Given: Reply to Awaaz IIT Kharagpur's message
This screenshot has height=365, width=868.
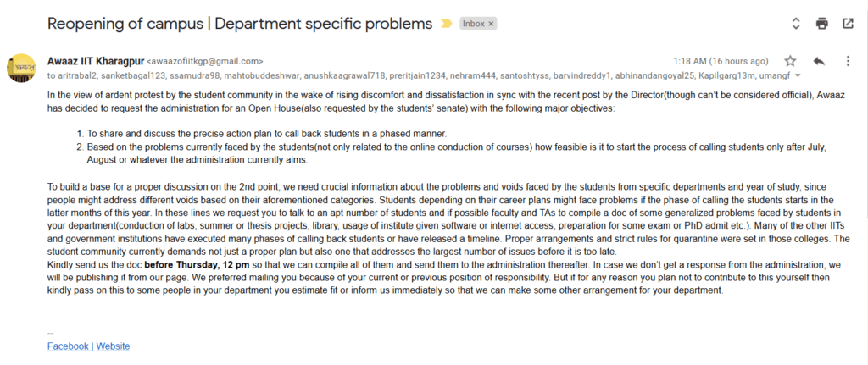Looking at the screenshot, I should [820, 61].
